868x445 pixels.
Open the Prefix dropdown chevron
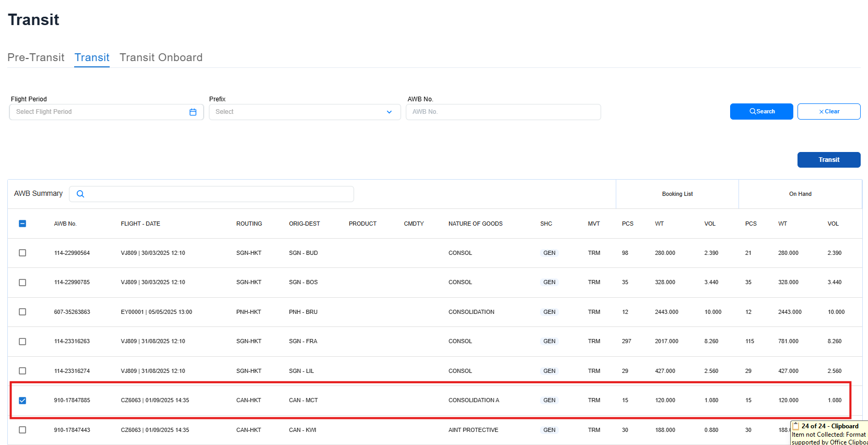point(389,112)
